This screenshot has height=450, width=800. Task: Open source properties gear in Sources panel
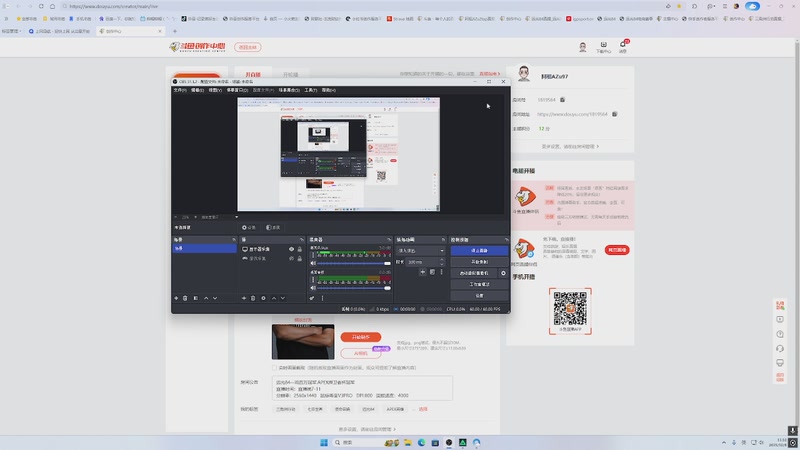pyautogui.click(x=263, y=298)
